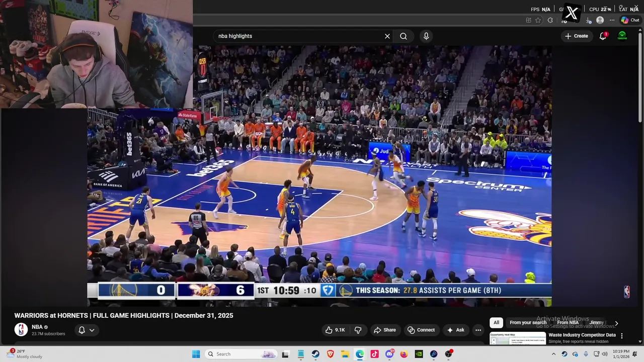The width and height of the screenshot is (644, 362).
Task: Open the Waste Industry Competitor Data thumbnail
Action: point(518,339)
